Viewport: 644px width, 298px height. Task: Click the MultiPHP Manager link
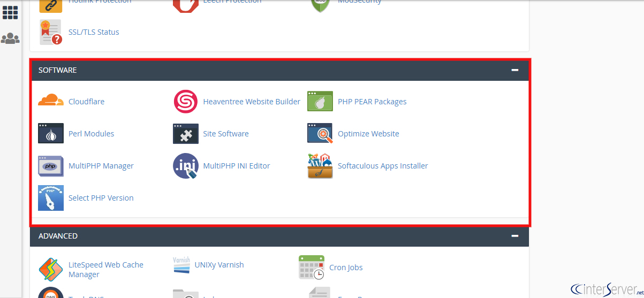click(101, 166)
